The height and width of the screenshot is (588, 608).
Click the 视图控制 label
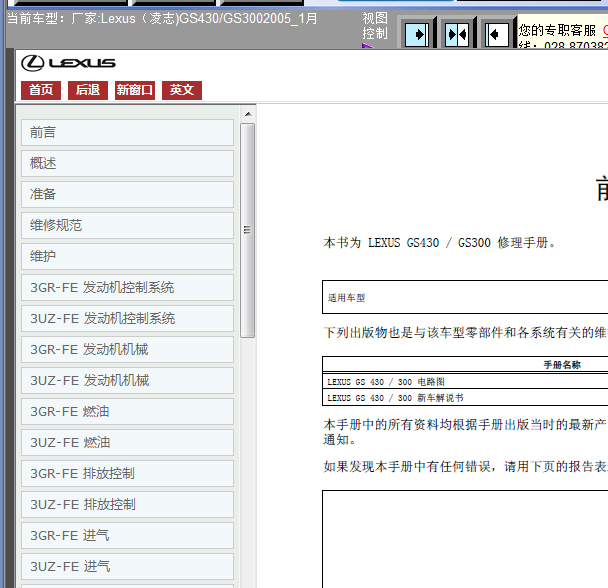(x=375, y=26)
